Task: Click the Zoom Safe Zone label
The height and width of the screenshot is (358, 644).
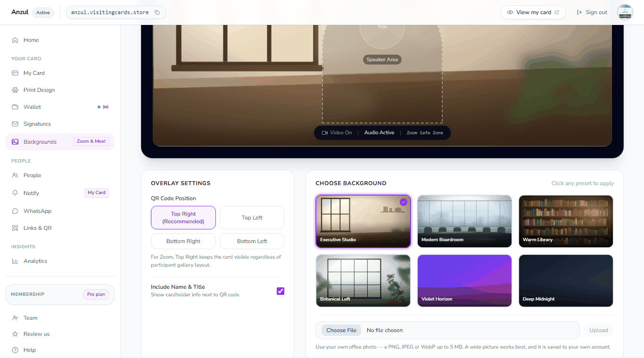Action: point(425,133)
